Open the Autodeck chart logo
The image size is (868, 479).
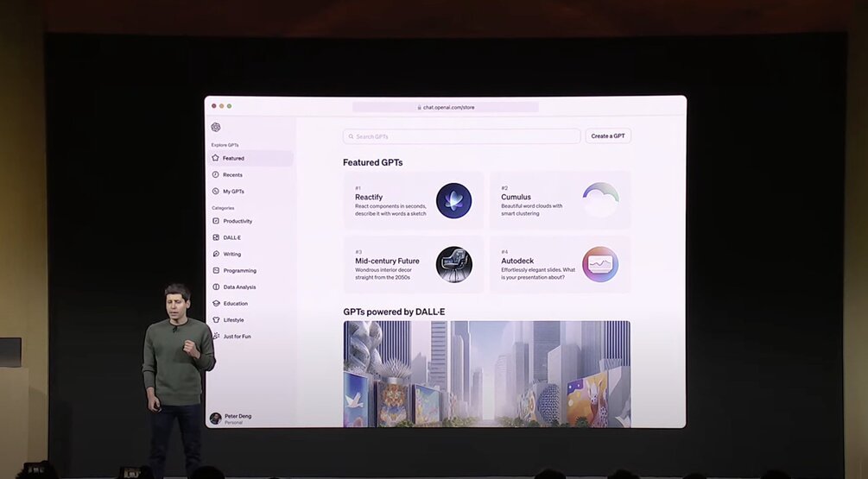tap(600, 264)
